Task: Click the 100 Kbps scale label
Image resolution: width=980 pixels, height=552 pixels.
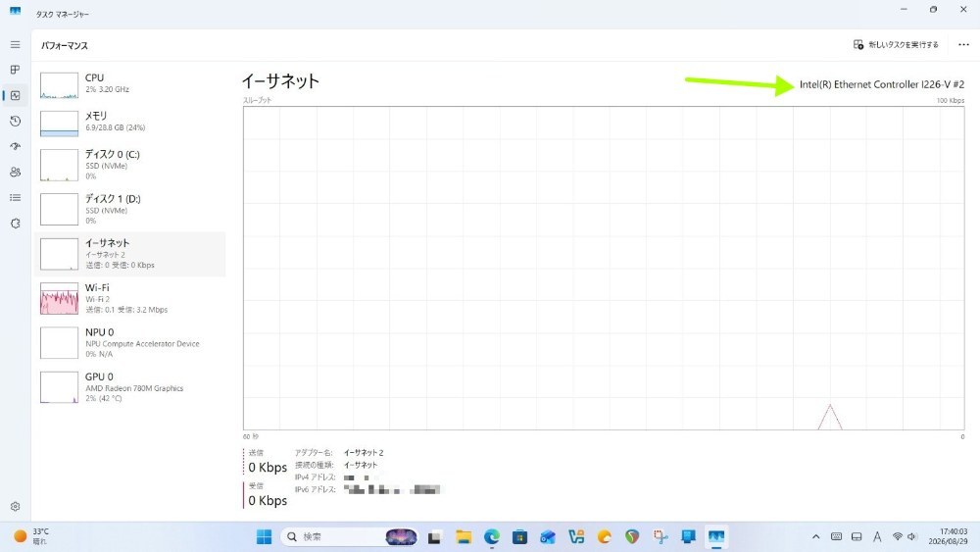Action: [950, 100]
